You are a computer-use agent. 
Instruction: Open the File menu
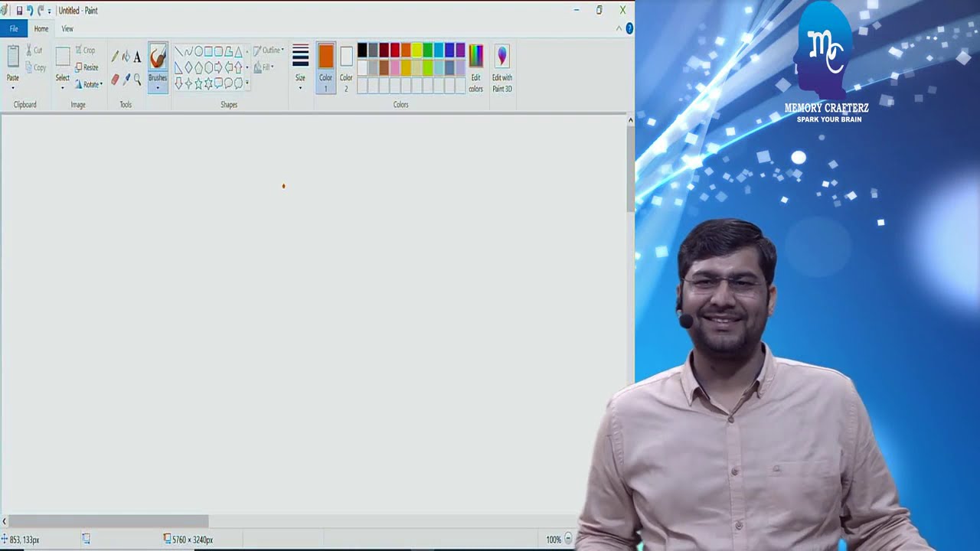coord(14,29)
